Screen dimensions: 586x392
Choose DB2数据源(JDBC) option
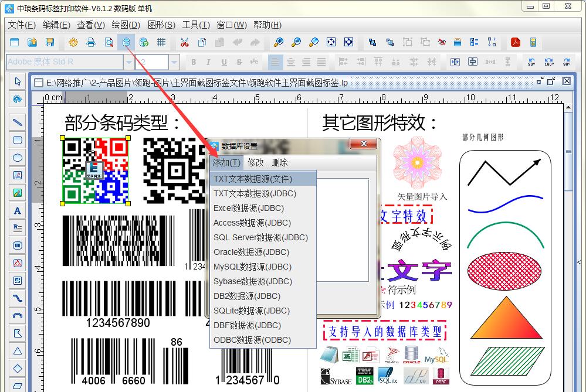(x=263, y=296)
